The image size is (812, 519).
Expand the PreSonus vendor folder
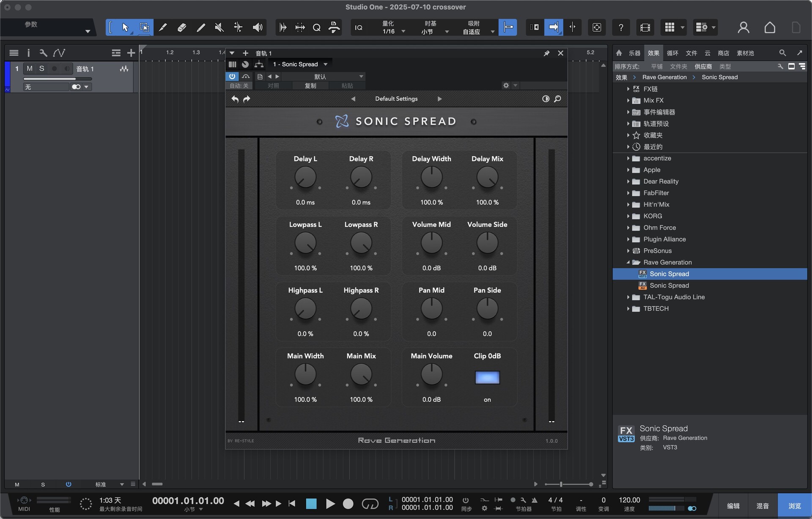(x=628, y=251)
